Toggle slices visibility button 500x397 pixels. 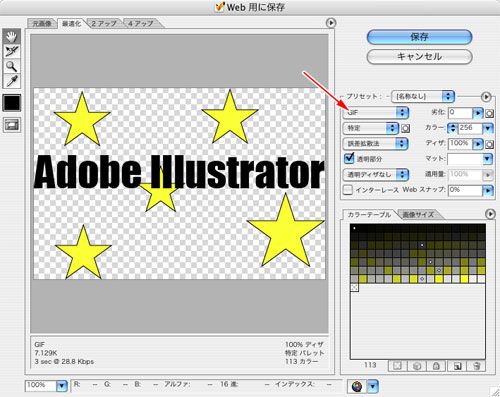point(12,125)
